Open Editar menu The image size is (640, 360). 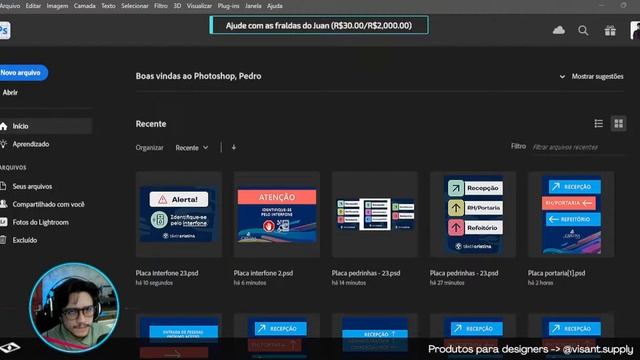pyautogui.click(x=33, y=6)
